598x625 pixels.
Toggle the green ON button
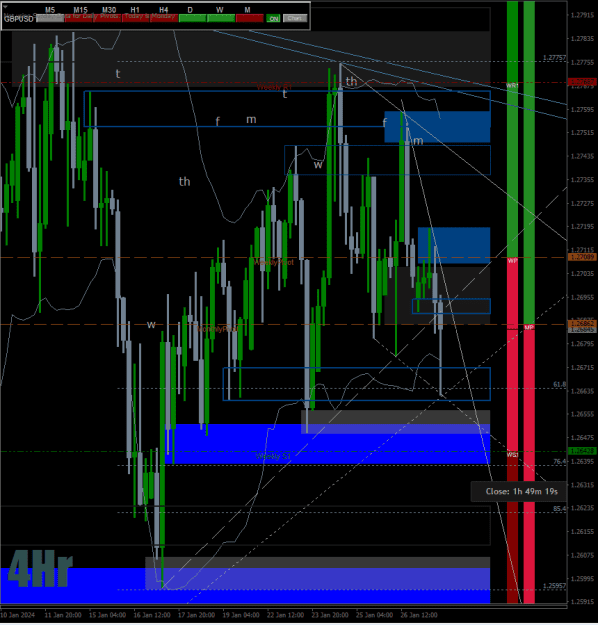tap(273, 18)
